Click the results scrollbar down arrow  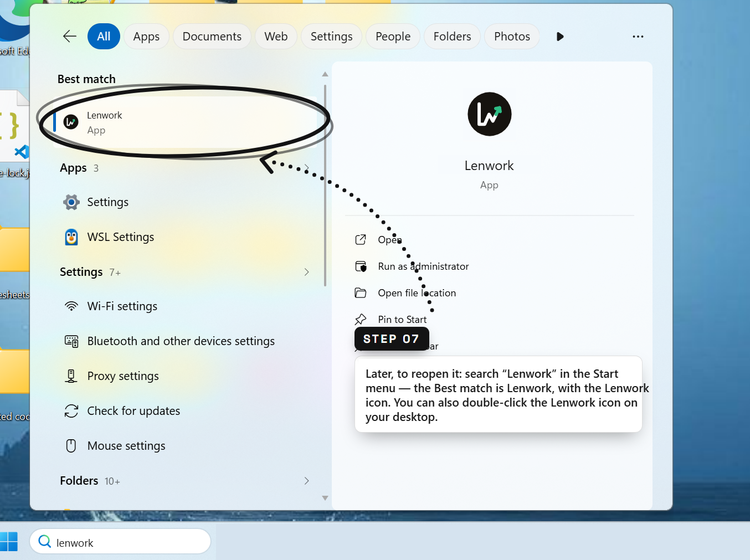click(x=325, y=498)
